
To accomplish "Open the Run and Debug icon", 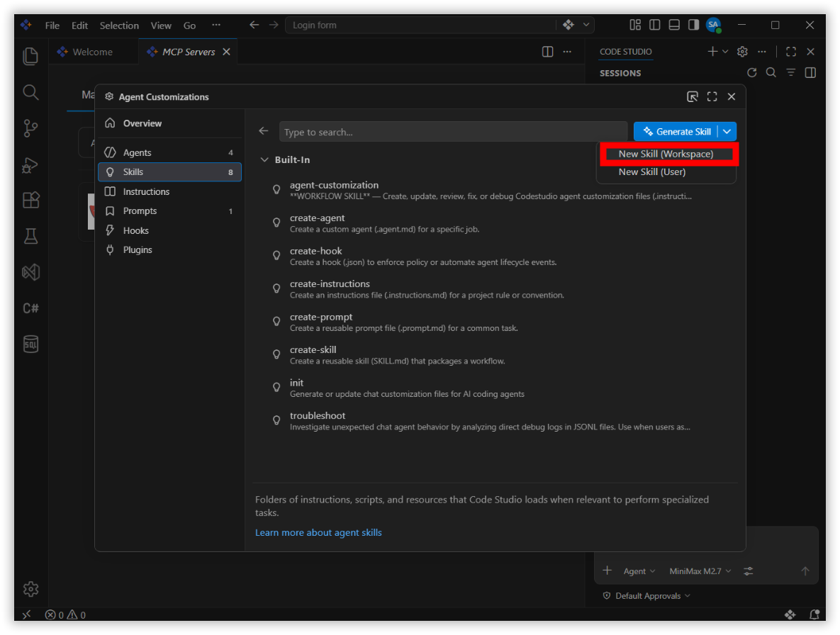I will click(x=30, y=165).
